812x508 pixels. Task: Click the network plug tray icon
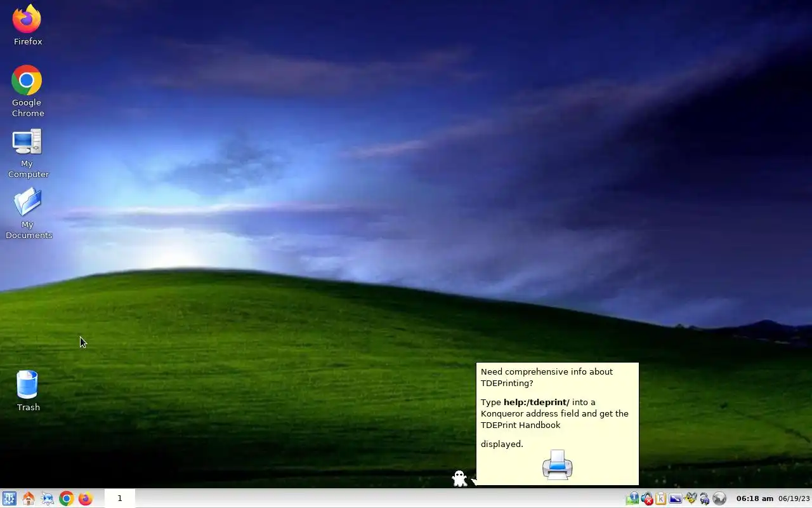pyautogui.click(x=704, y=498)
